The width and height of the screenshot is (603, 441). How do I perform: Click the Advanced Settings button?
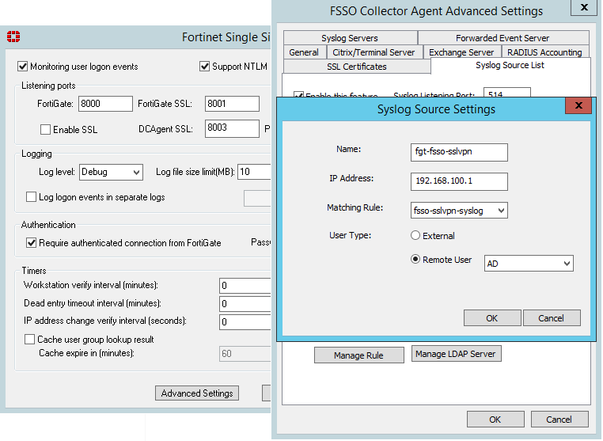197,393
